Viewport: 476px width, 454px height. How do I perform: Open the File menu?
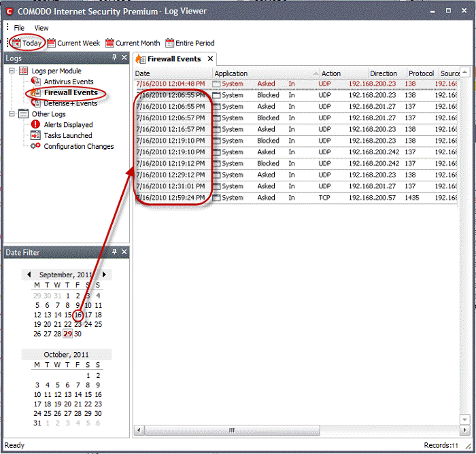tap(19, 28)
